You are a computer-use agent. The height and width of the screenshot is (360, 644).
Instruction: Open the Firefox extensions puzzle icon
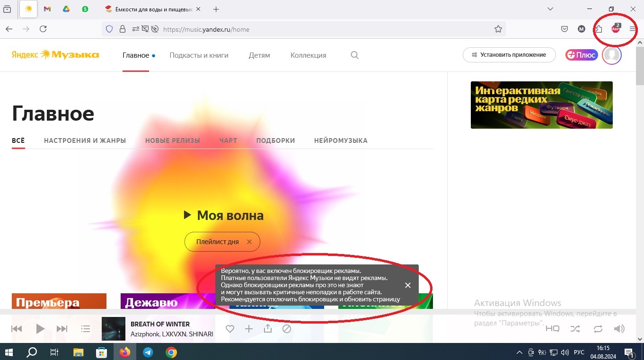pyautogui.click(x=599, y=29)
